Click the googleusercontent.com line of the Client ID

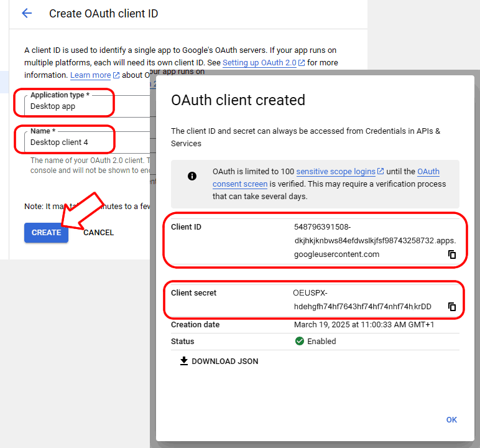tap(337, 254)
